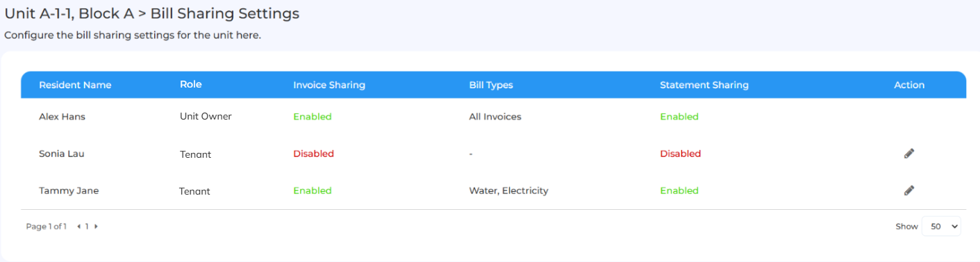Click the Bill Types column header
980x262 pixels.
[x=491, y=85]
